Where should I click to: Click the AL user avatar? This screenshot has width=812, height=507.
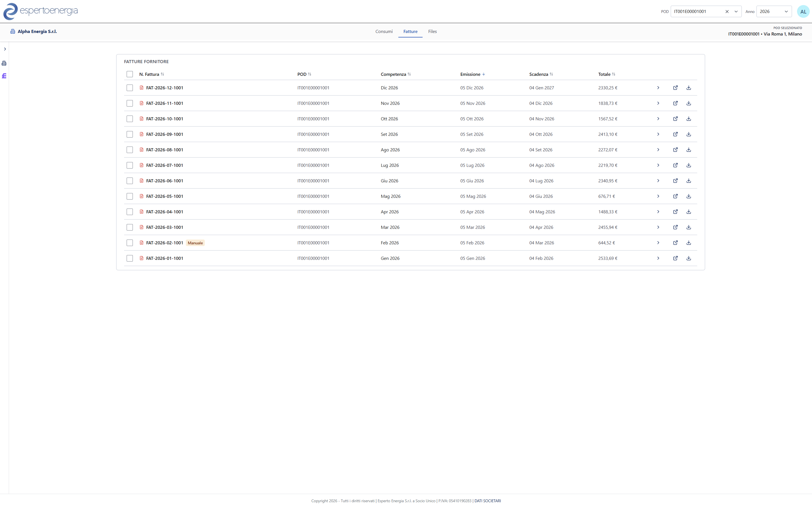[x=803, y=11]
